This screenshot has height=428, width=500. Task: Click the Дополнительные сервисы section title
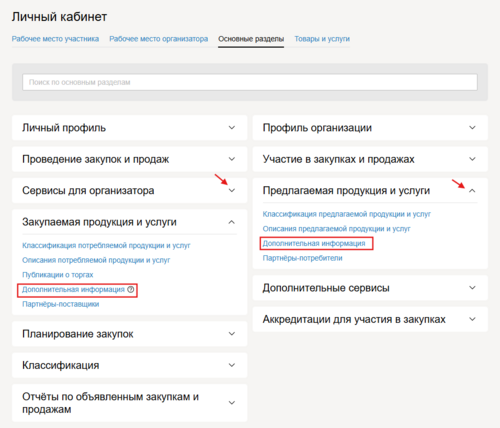point(326,288)
